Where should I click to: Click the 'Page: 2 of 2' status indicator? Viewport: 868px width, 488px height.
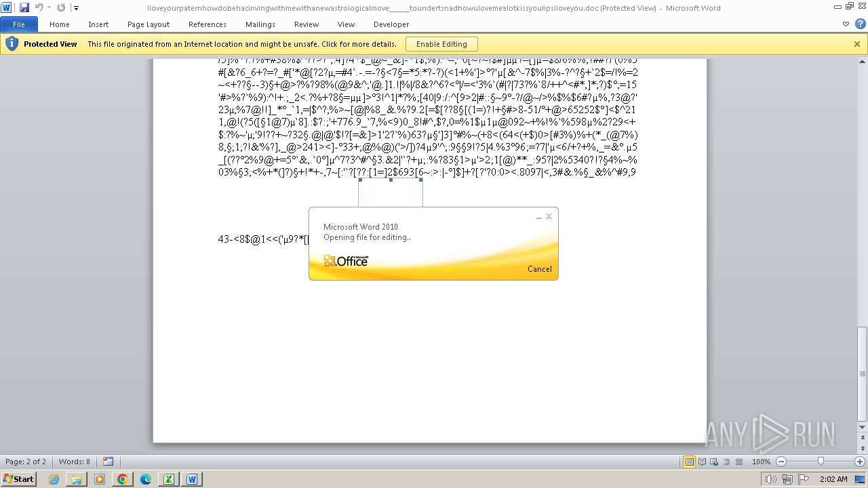(x=26, y=462)
